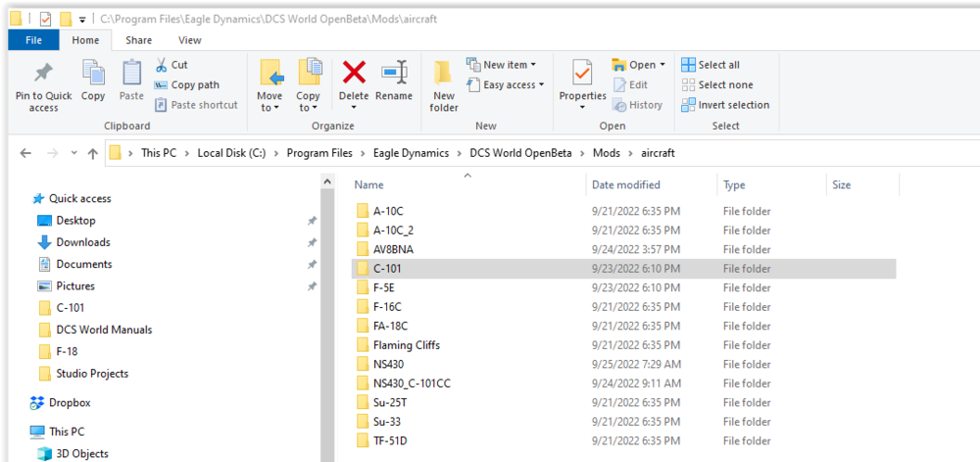This screenshot has height=462, width=980.
Task: Click Local Disk (C:) in breadcrumb
Action: pyautogui.click(x=232, y=153)
